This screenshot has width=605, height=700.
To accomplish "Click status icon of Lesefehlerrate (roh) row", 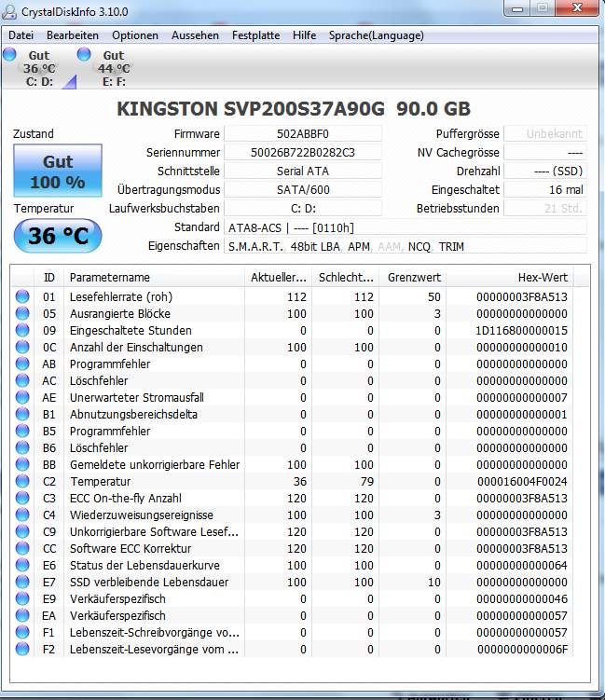I will (22, 296).
